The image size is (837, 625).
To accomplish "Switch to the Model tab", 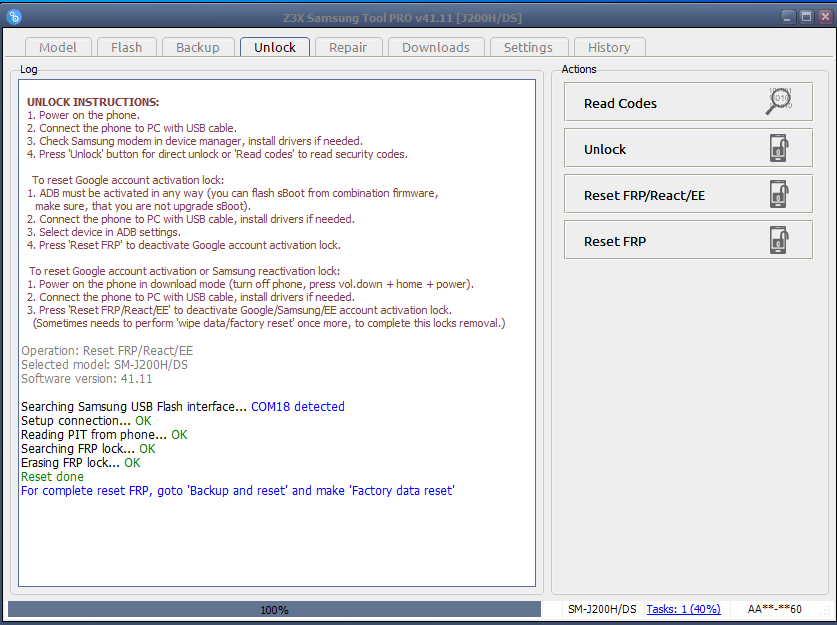I will [x=58, y=48].
